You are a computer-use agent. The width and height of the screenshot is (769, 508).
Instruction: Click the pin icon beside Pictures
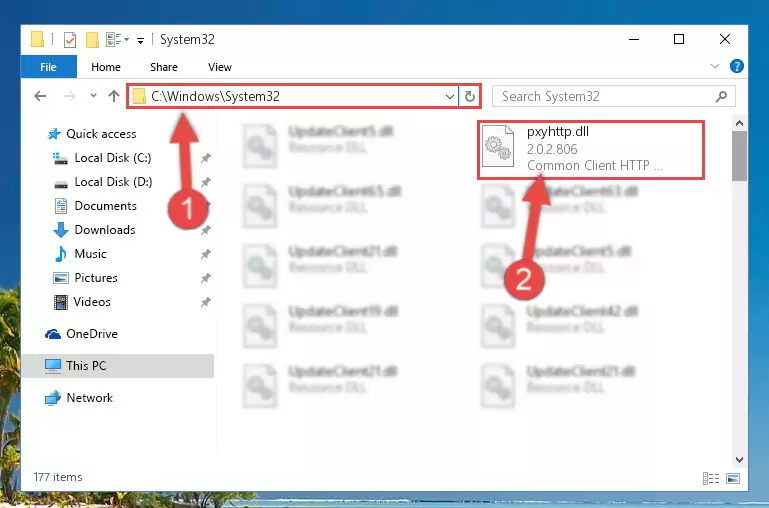tap(205, 278)
